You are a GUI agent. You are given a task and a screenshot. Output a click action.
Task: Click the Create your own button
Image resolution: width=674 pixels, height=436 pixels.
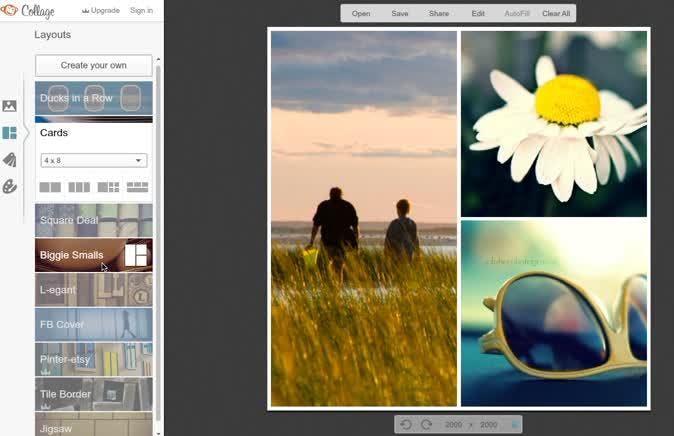pyautogui.click(x=94, y=65)
